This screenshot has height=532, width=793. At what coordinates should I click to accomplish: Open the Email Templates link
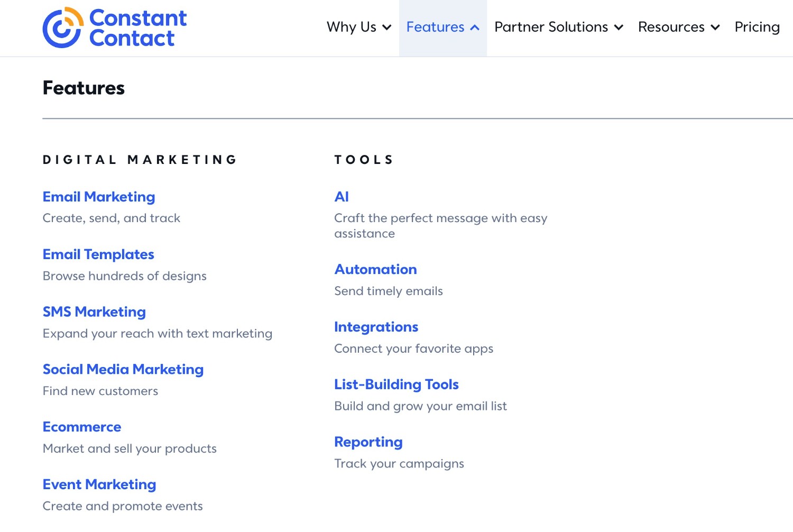tap(98, 254)
